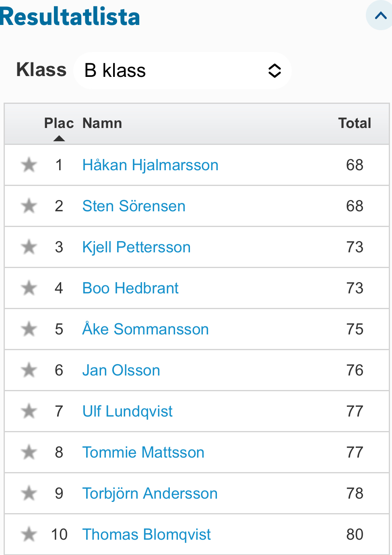Collapse the Resultatlista section
Image resolution: width=392 pixels, height=555 pixels.
[380, 16]
